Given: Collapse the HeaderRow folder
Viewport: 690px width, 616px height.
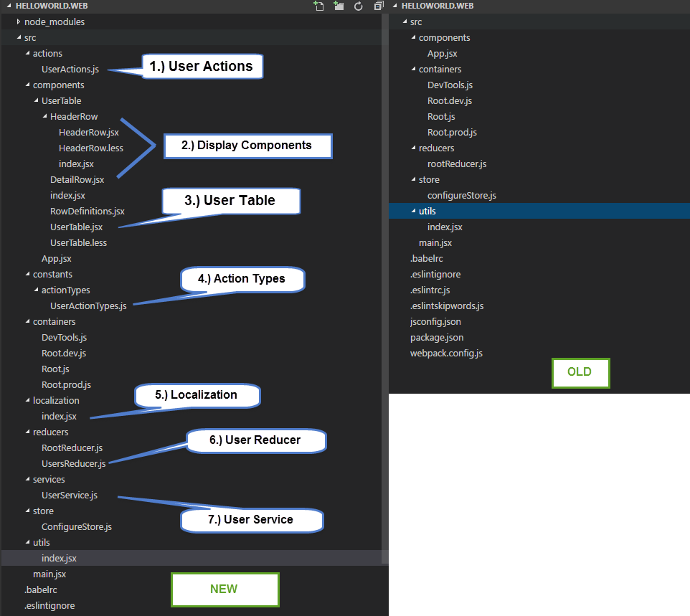Looking at the screenshot, I should (x=73, y=116).
